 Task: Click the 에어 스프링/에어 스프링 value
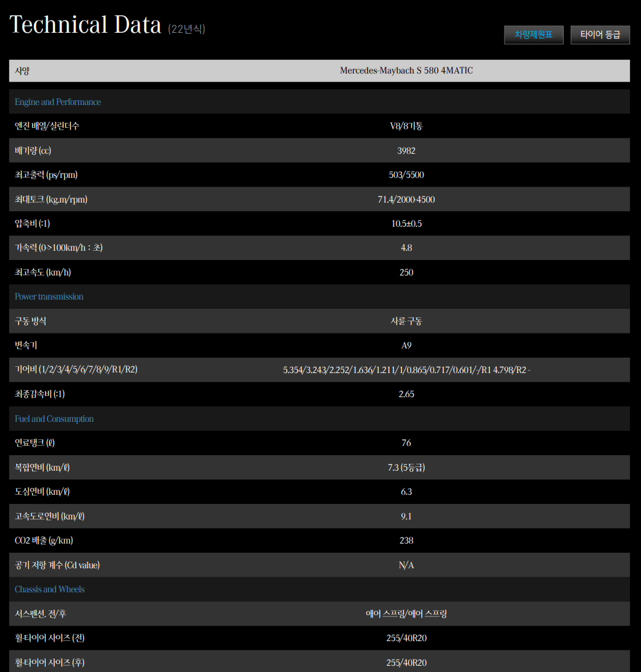click(x=406, y=614)
